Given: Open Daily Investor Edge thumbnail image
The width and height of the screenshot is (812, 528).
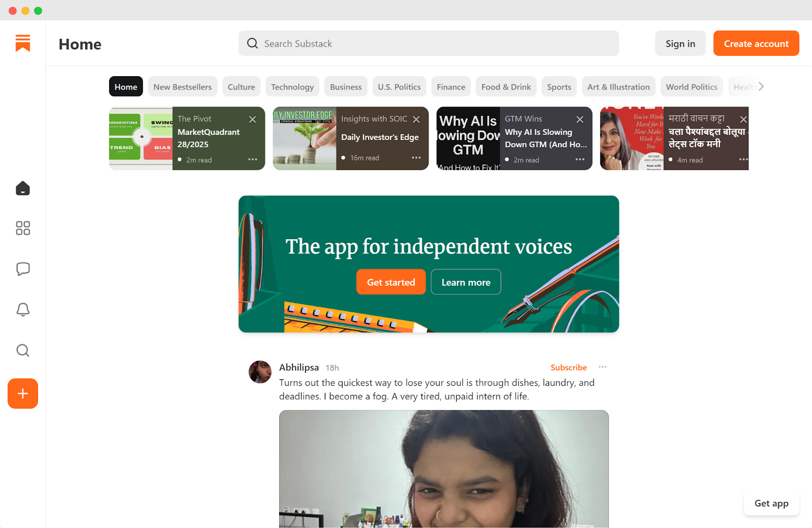Looking at the screenshot, I should [304, 138].
